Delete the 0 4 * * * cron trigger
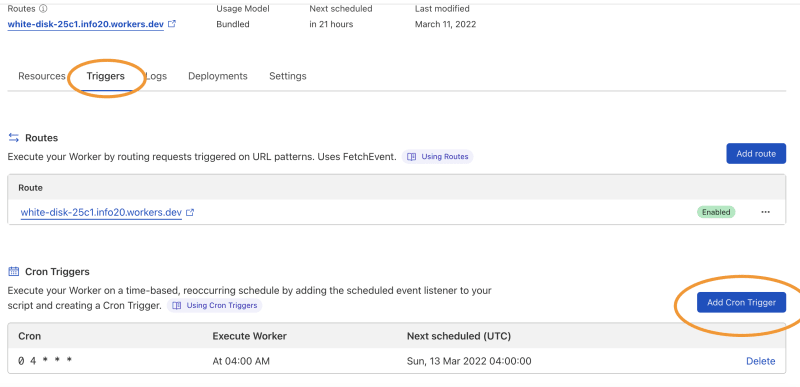Screen dimensions: 800x387 (x=761, y=361)
